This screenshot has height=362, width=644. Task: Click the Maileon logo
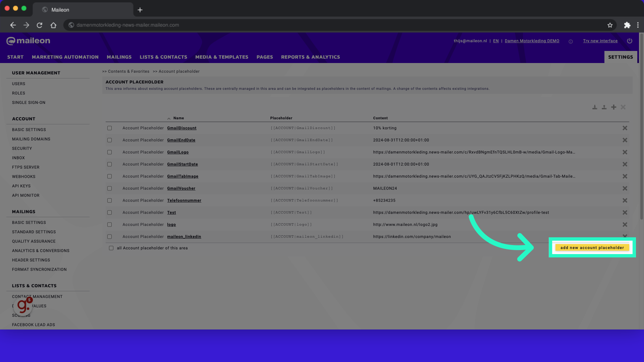(x=28, y=41)
